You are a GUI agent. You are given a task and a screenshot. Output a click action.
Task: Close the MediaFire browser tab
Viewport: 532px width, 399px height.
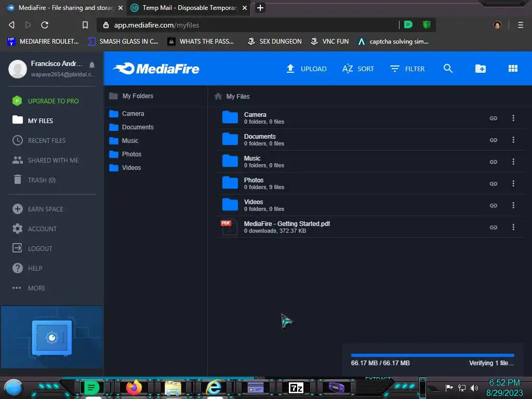[x=120, y=8]
